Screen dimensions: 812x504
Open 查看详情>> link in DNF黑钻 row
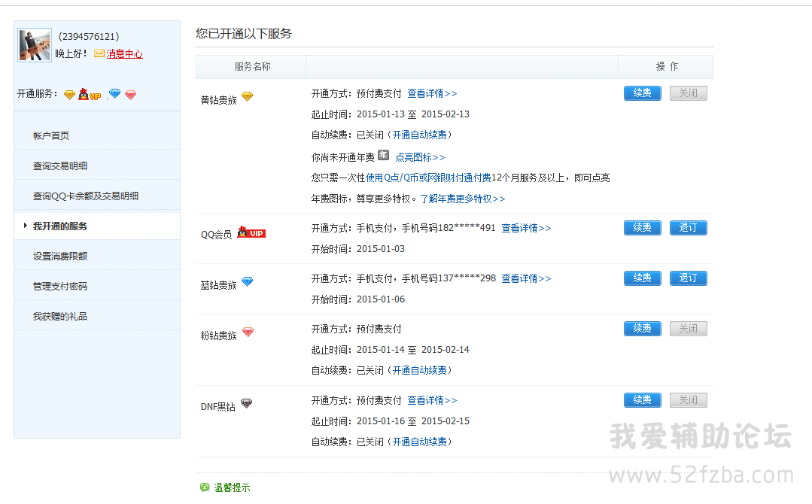tap(432, 400)
